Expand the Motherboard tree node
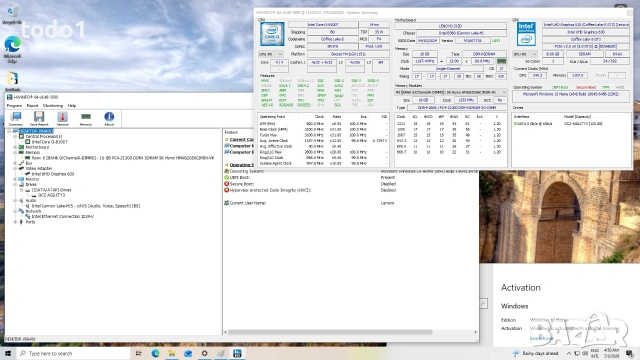The image size is (640, 360). click(15, 147)
